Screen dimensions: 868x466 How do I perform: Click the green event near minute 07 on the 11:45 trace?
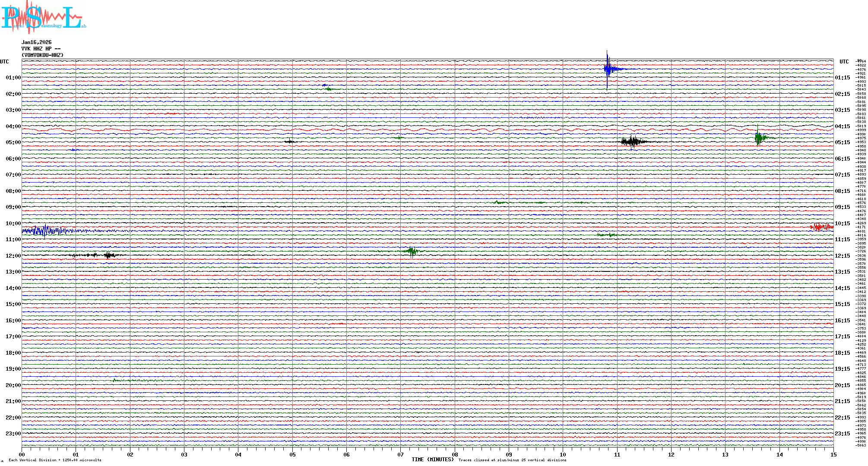[412, 251]
